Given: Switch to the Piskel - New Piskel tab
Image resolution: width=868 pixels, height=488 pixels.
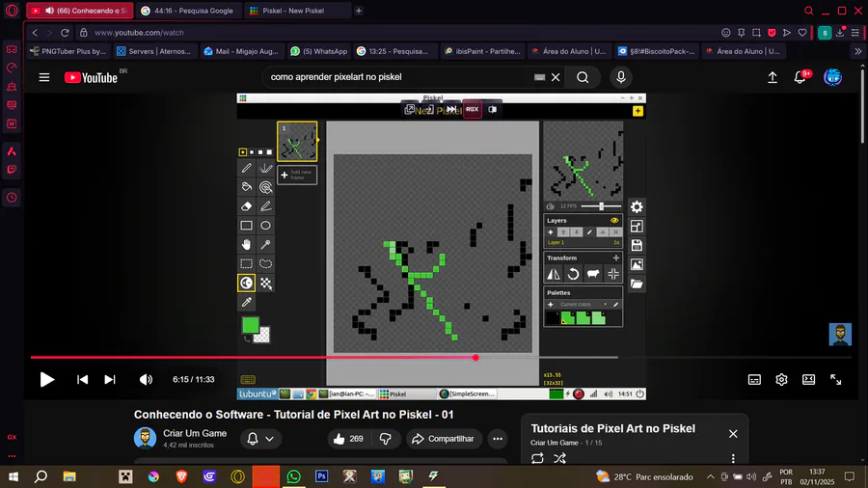Looking at the screenshot, I should coord(297,11).
